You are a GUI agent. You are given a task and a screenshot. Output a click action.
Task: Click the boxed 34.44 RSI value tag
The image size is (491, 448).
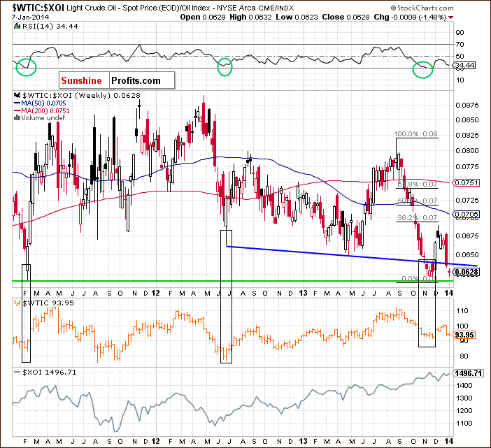pyautogui.click(x=464, y=66)
